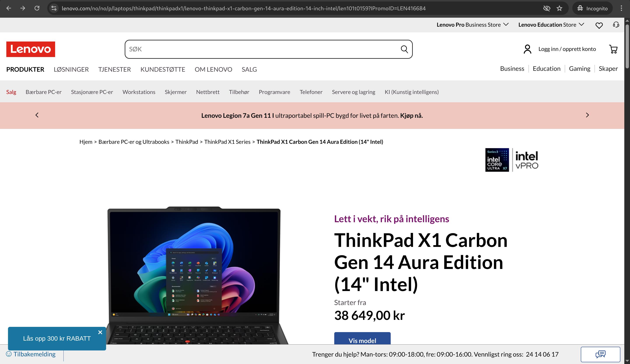
Task: Toggle the third-party cookie eye icon
Action: (x=547, y=8)
